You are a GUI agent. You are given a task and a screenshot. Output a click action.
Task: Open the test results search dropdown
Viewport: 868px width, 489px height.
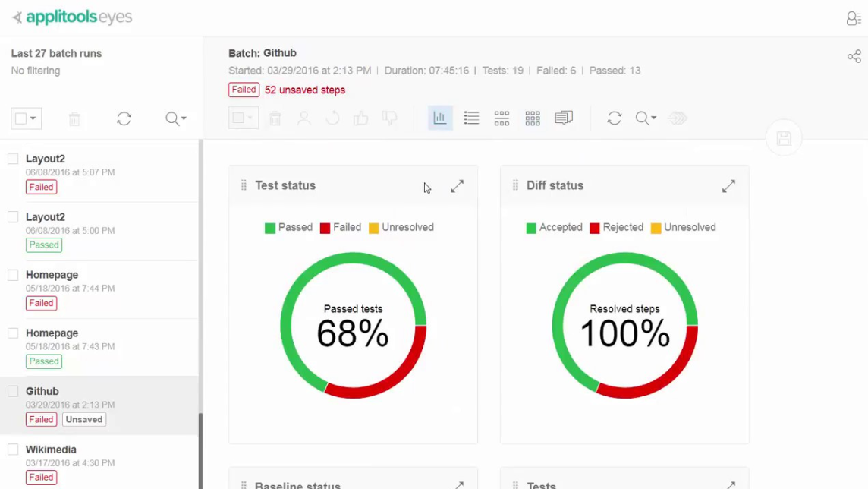(x=646, y=118)
